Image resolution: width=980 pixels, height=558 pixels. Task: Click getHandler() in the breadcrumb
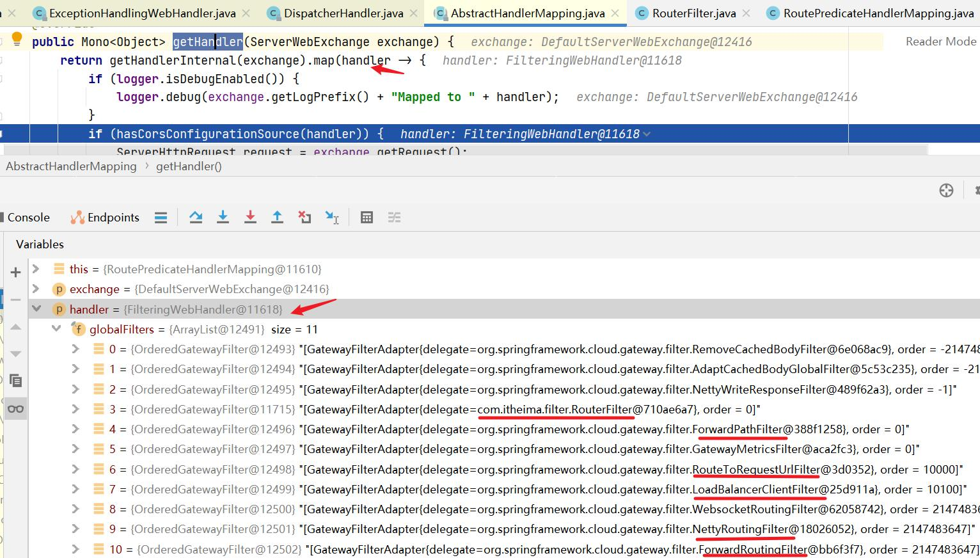(x=189, y=166)
